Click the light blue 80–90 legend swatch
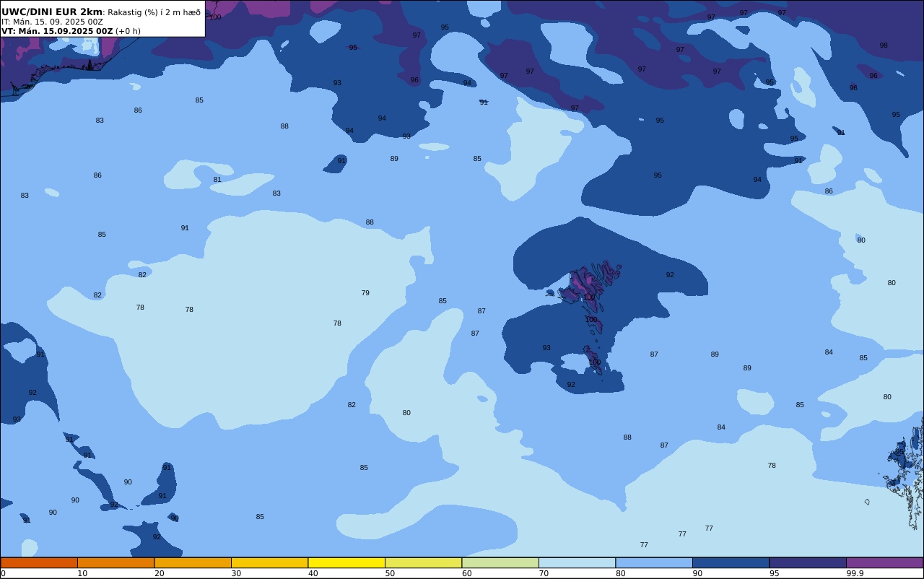 tap(654, 562)
